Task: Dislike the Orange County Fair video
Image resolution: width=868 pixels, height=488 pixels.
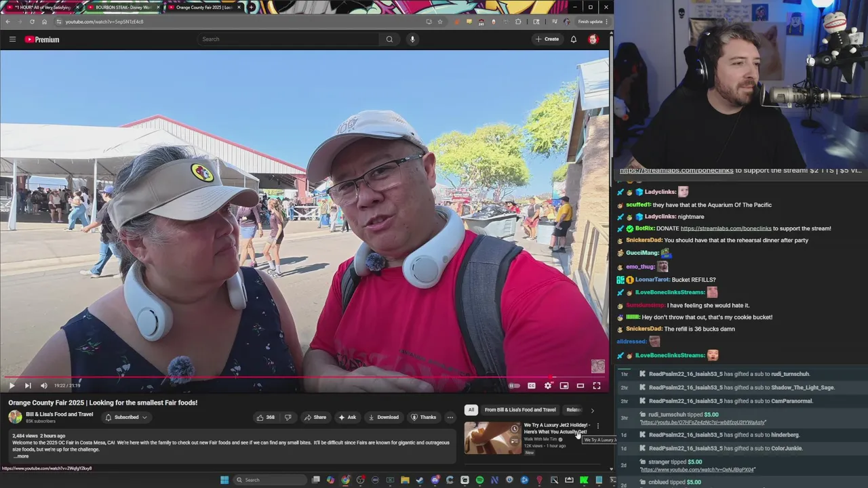Action: click(x=288, y=418)
